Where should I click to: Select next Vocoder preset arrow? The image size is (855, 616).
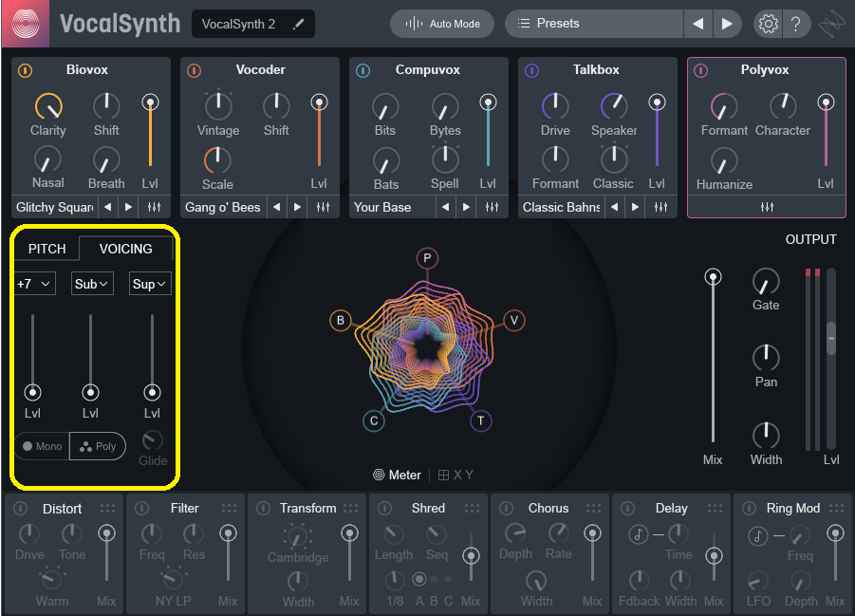coord(297,207)
